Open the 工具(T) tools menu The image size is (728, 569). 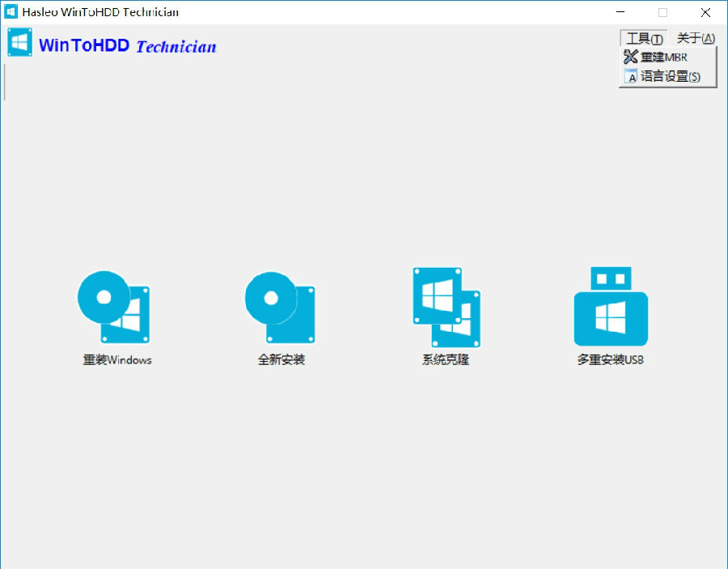[643, 37]
